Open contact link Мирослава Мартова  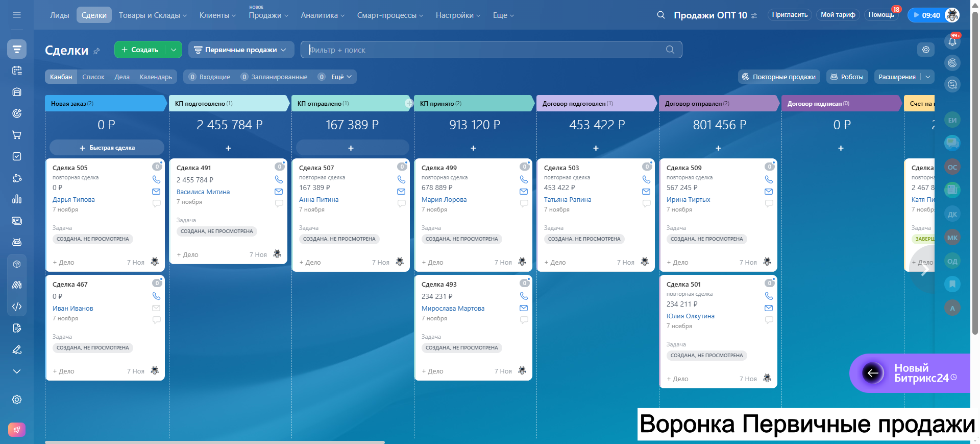(x=453, y=309)
